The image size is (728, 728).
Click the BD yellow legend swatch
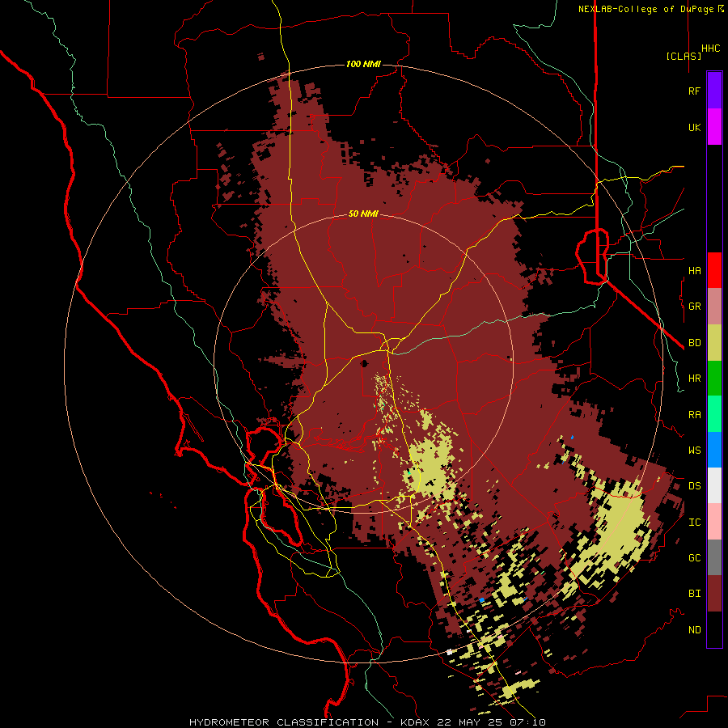[x=714, y=343]
